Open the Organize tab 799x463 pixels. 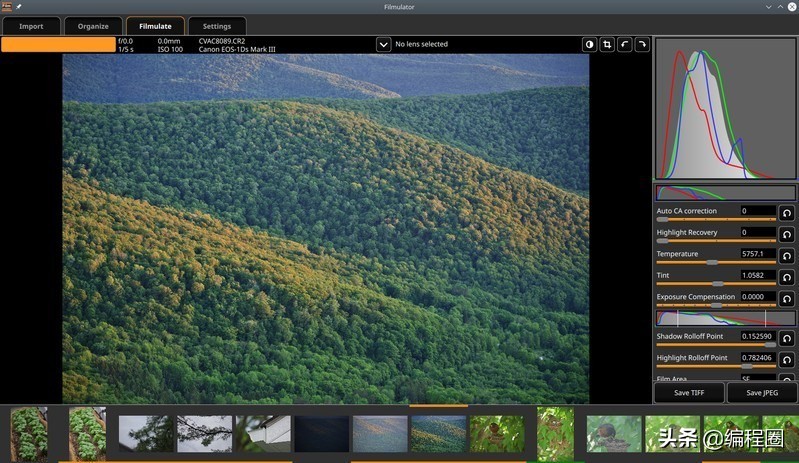click(93, 26)
